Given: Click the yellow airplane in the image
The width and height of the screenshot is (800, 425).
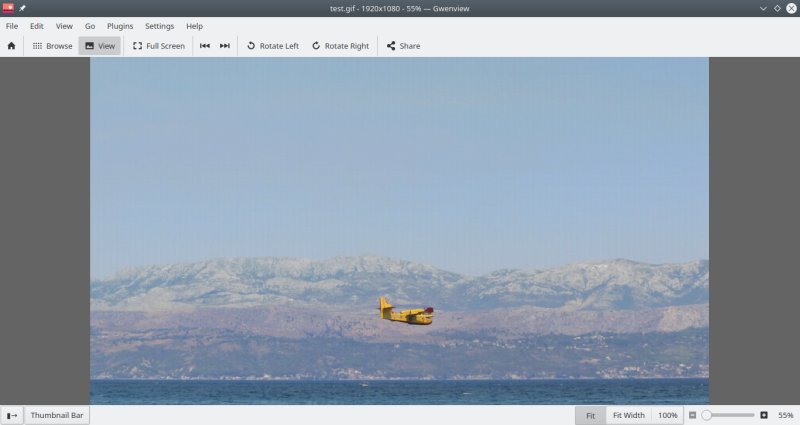Looking at the screenshot, I should click(x=405, y=311).
